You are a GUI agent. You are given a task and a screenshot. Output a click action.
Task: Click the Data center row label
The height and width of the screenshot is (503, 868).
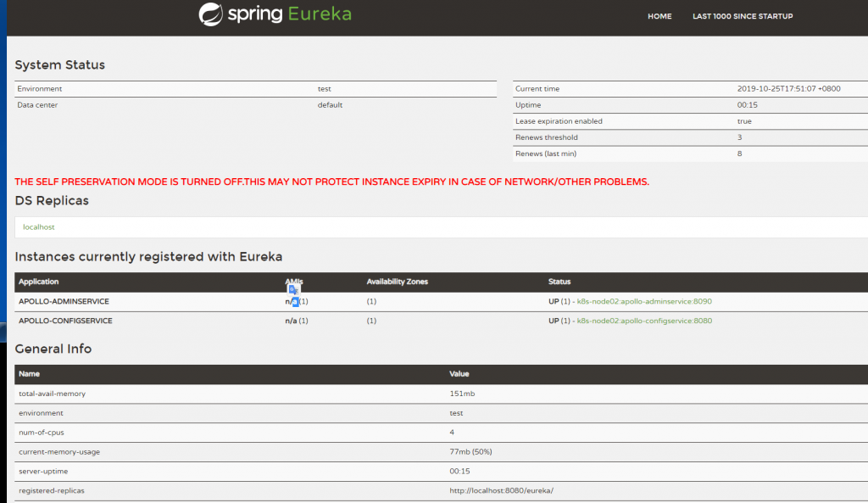coord(37,104)
